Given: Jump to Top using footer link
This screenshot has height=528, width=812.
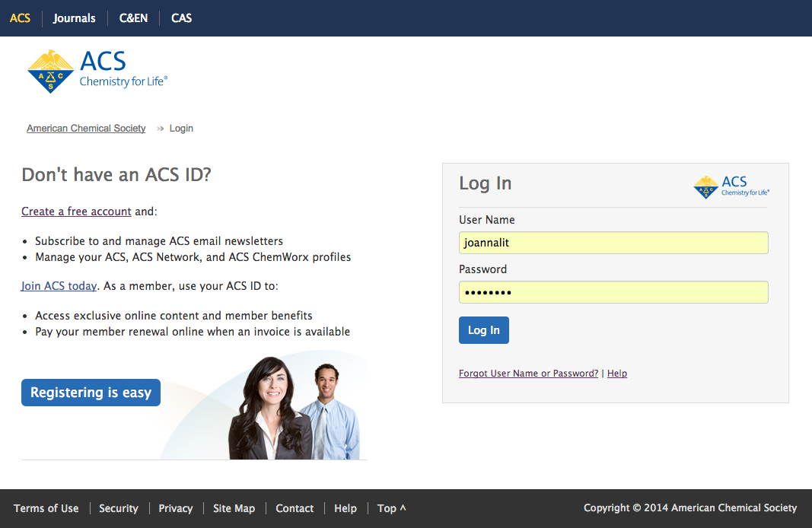Looking at the screenshot, I should 391,508.
